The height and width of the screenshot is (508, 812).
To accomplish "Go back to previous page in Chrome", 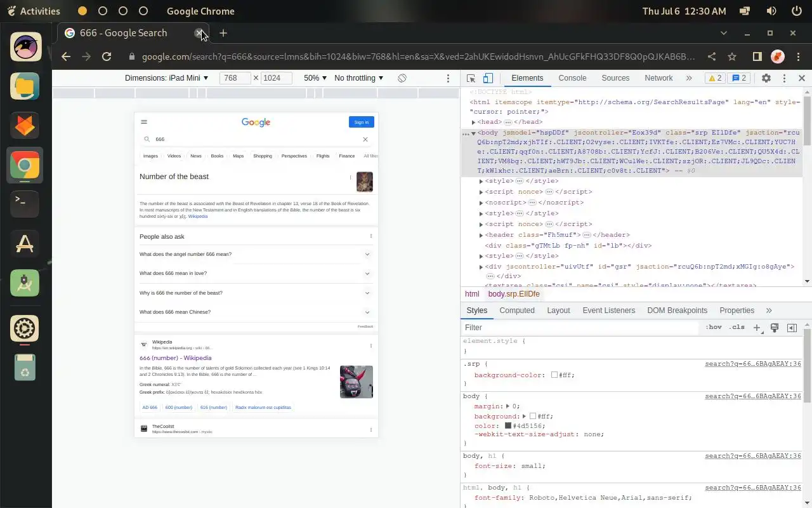I will [66, 57].
